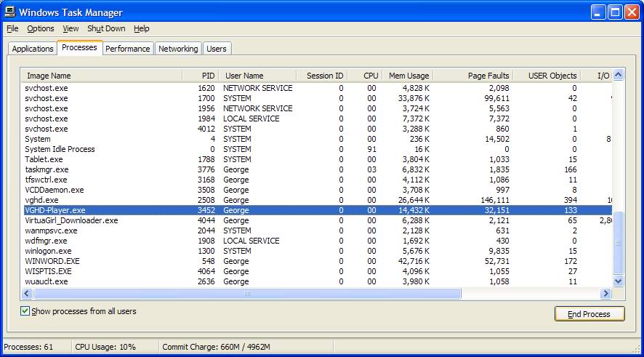This screenshot has height=357, width=644.
Task: Click the vertical scrollbar thumb
Action: 619,242
